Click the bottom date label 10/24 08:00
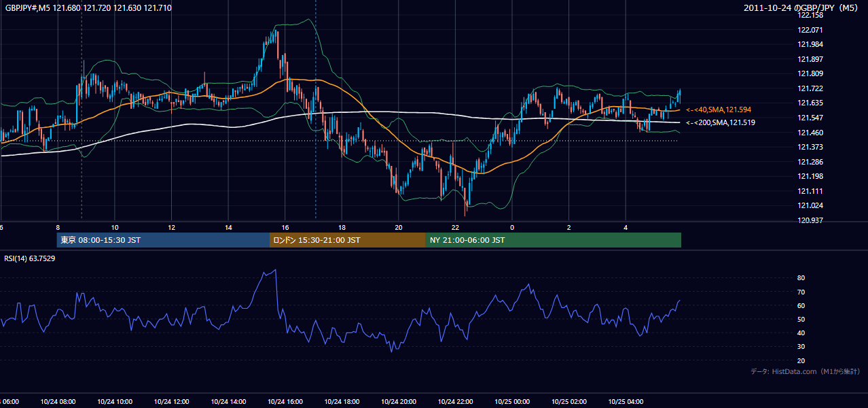 point(58,402)
